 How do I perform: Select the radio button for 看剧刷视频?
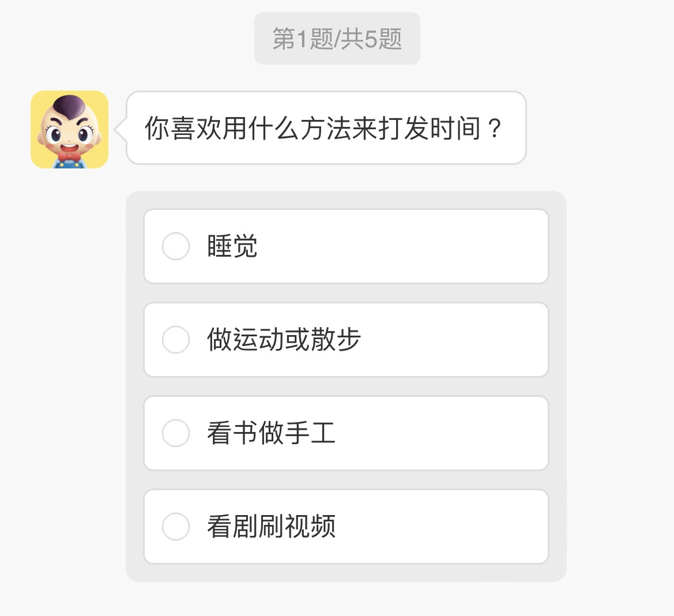coord(175,527)
